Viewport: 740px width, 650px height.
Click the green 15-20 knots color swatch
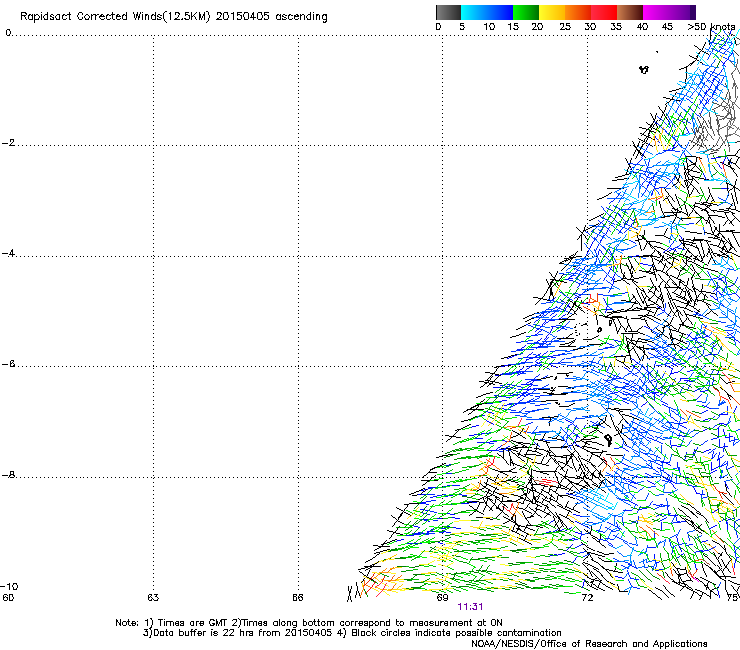click(x=526, y=12)
